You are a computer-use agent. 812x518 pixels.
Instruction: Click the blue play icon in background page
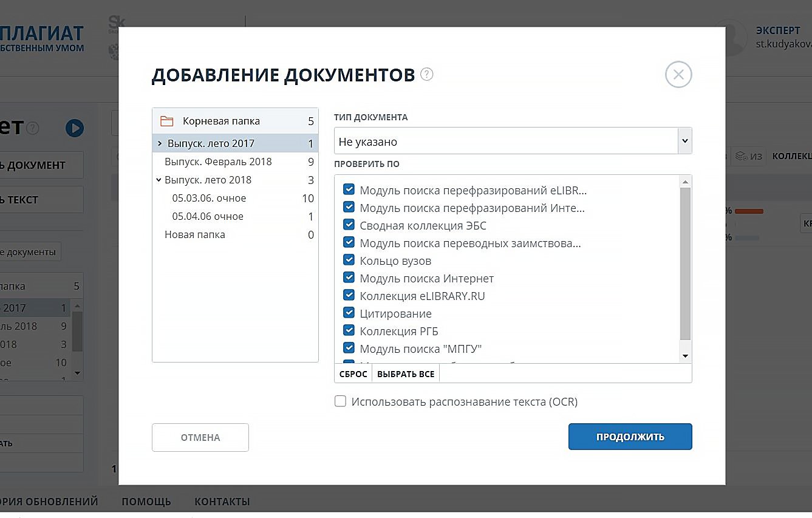[75, 128]
